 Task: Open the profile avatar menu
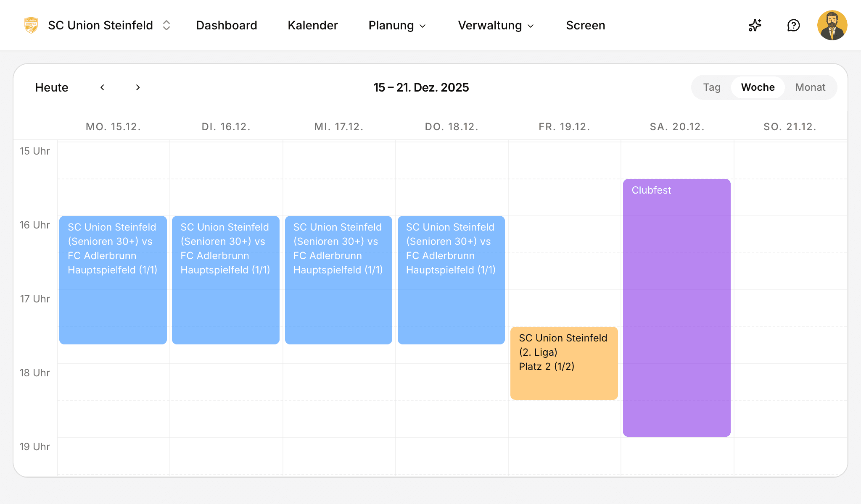click(832, 26)
